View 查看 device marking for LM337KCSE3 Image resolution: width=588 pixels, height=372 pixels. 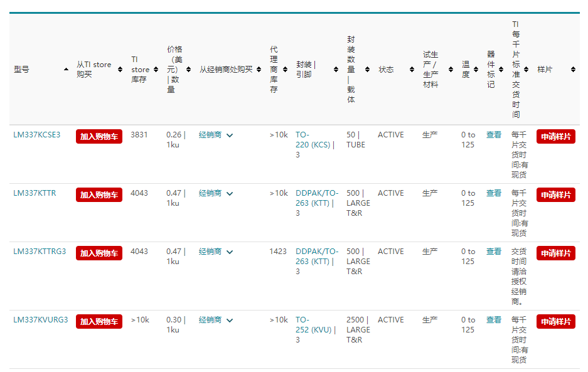(x=493, y=135)
